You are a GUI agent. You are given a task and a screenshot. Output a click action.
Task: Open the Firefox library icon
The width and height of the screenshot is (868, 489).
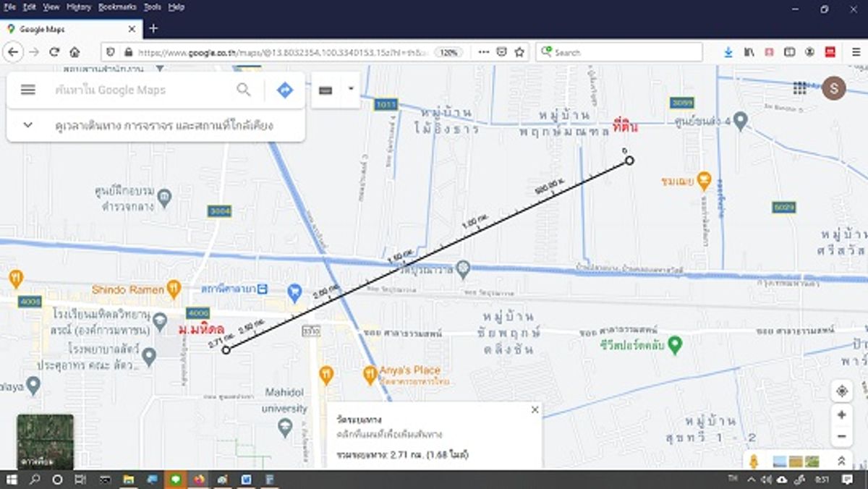click(749, 52)
